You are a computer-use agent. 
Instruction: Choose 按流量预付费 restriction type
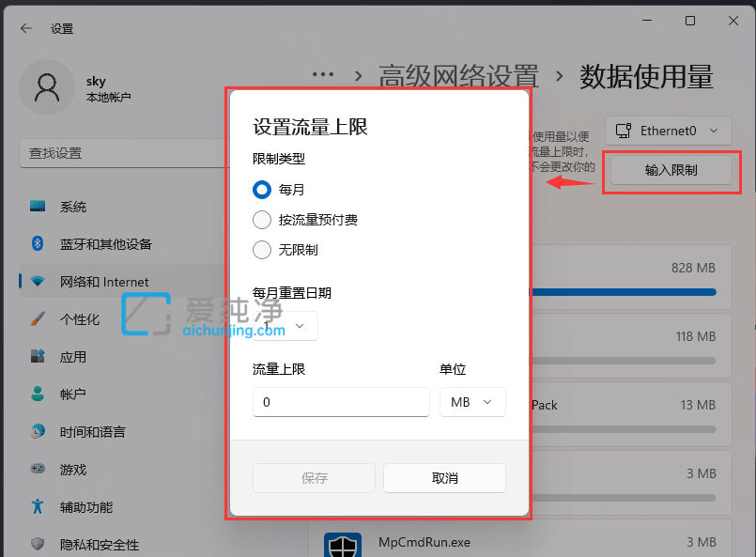(x=261, y=219)
